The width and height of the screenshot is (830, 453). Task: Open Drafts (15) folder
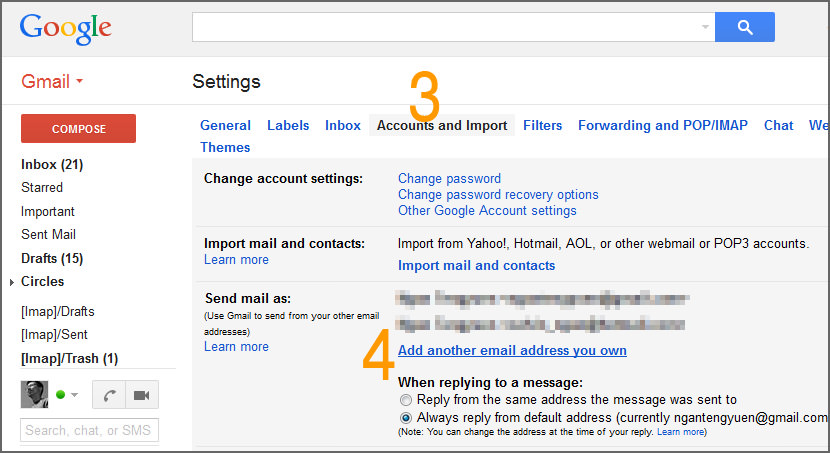point(52,258)
